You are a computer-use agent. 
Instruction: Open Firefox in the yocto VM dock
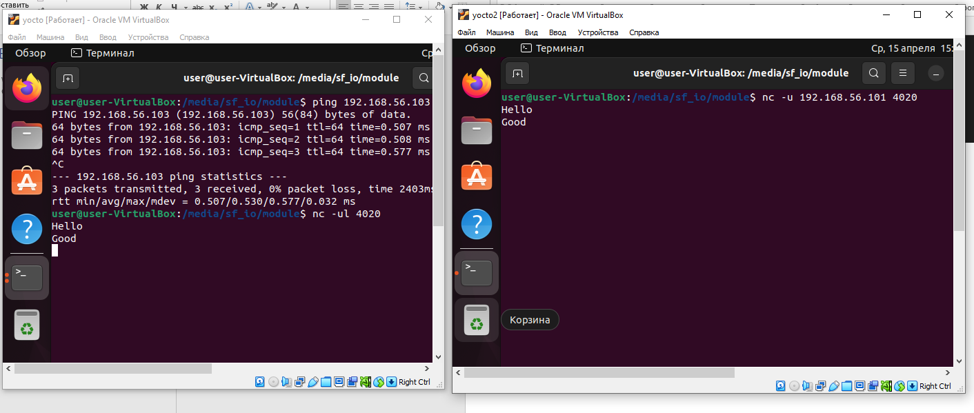coord(26,89)
